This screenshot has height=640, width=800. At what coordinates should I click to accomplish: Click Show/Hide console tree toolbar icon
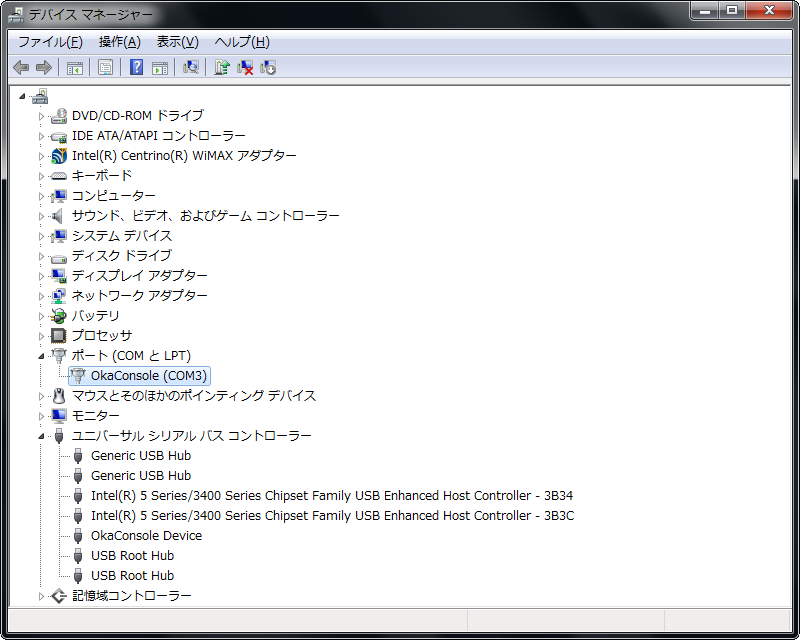(74, 67)
